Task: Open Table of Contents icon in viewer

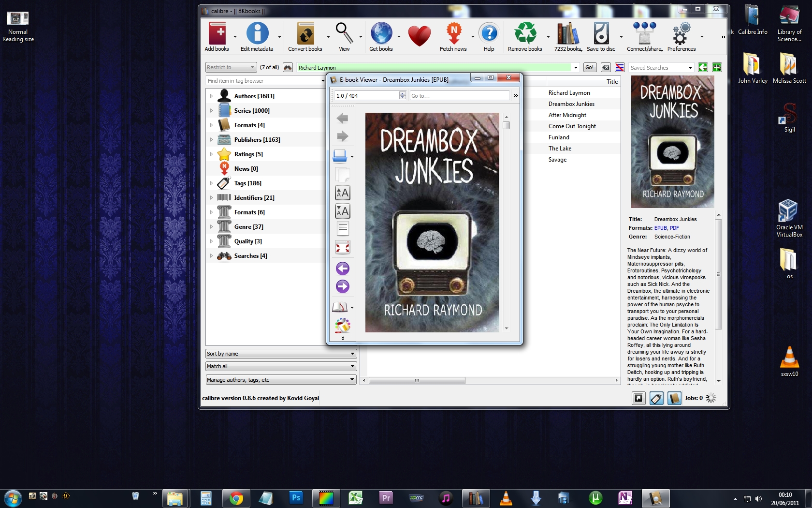Action: click(340, 307)
